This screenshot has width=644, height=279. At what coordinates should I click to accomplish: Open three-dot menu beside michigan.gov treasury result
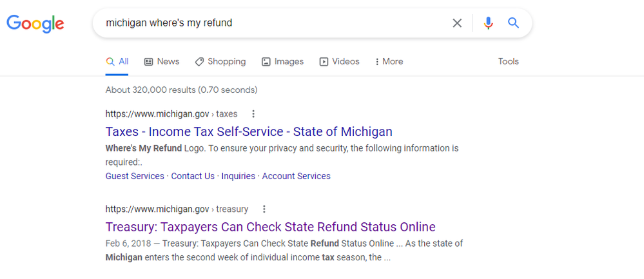(x=264, y=209)
